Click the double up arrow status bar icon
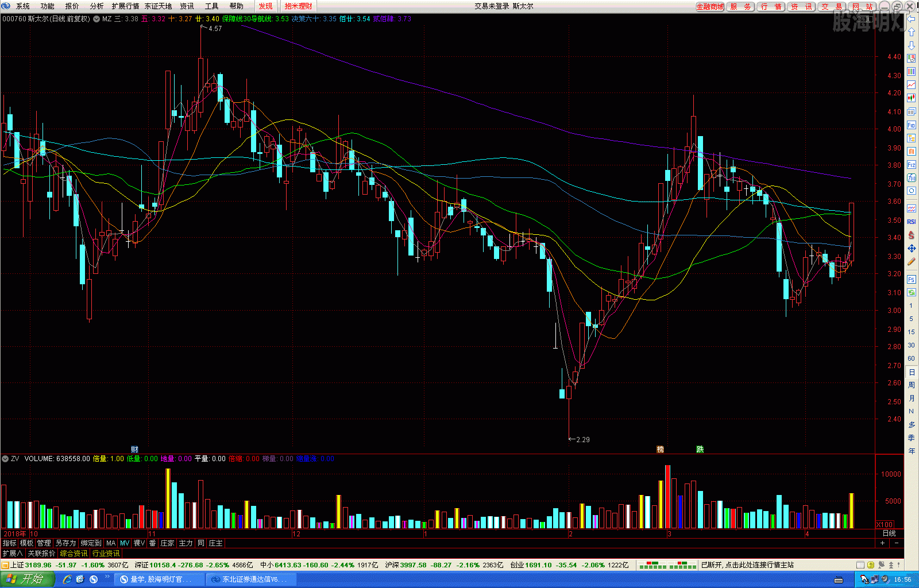The image size is (919, 588). (891, 565)
